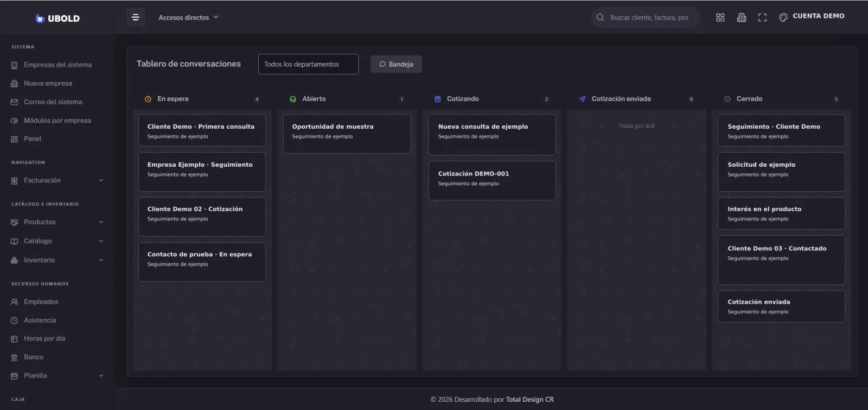Click the search magnifier icon
The height and width of the screenshot is (410, 868).
pyautogui.click(x=600, y=17)
